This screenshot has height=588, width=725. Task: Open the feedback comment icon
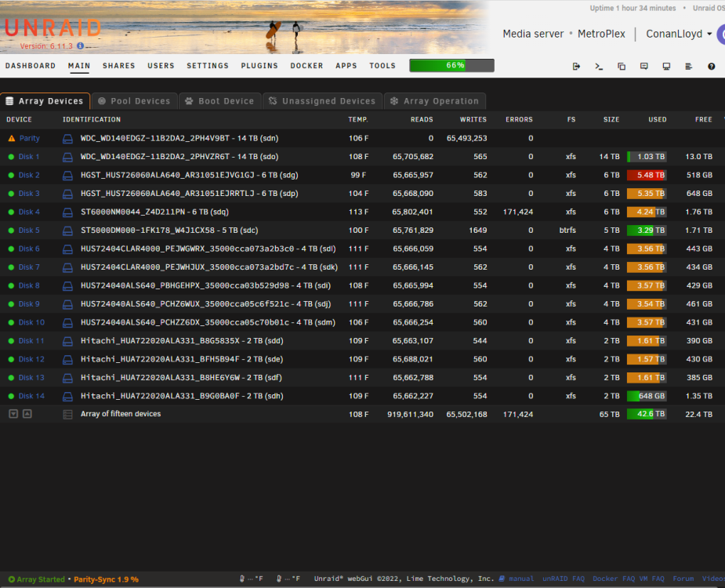(x=643, y=66)
